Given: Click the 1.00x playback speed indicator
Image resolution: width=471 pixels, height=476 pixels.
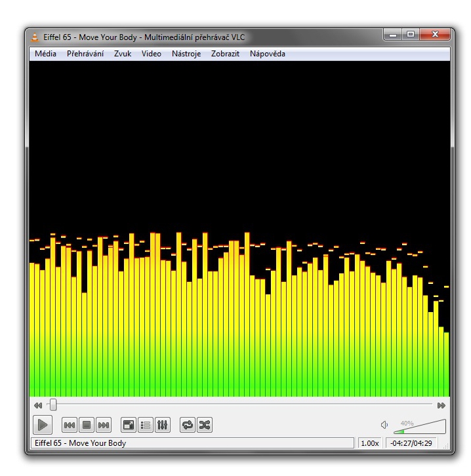Looking at the screenshot, I should (x=369, y=443).
